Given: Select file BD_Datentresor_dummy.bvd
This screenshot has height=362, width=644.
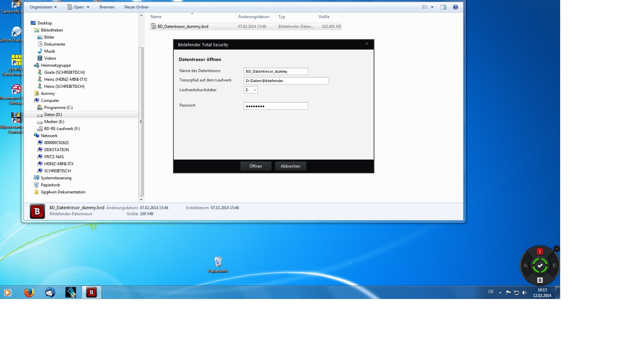Looking at the screenshot, I should pos(246,26).
